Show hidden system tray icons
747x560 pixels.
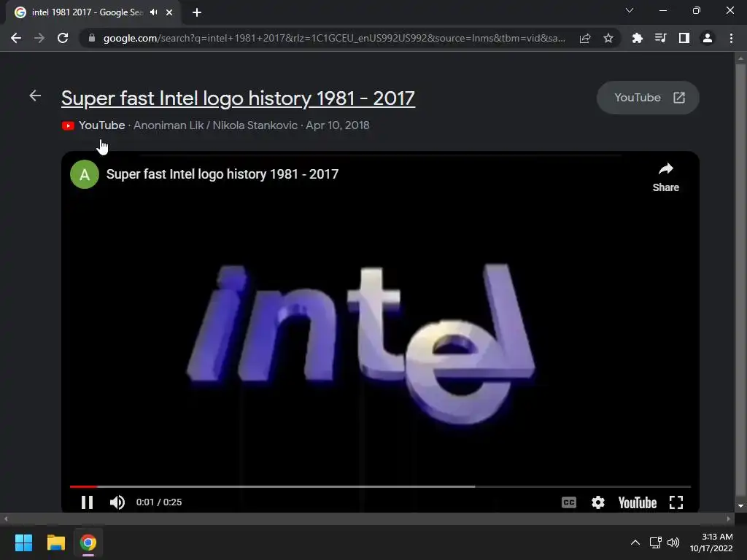tap(635, 542)
